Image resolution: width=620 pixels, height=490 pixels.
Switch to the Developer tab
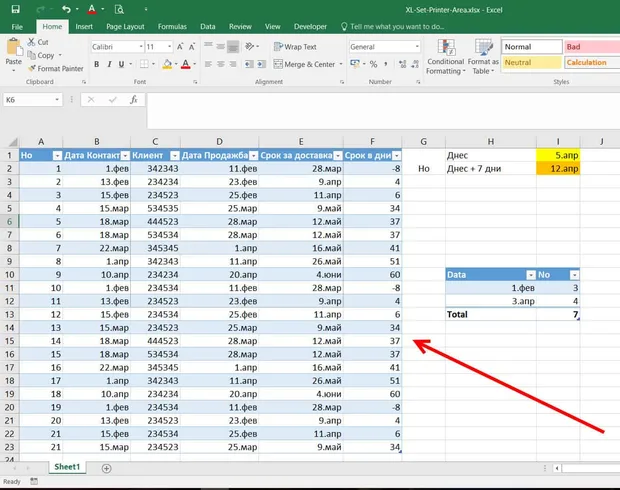pyautogui.click(x=310, y=26)
